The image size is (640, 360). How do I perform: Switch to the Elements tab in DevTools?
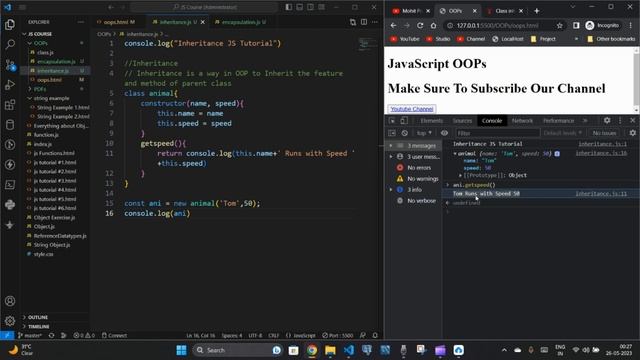pyautogui.click(x=431, y=120)
